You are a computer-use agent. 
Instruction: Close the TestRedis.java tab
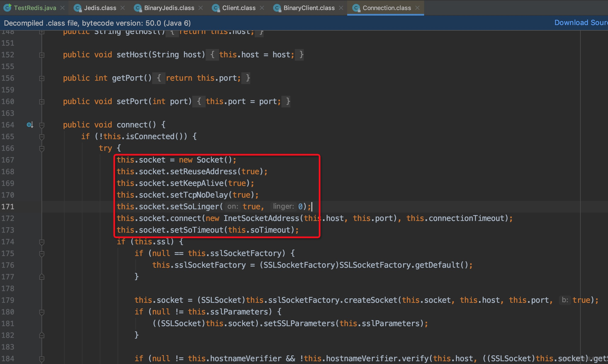tap(63, 8)
